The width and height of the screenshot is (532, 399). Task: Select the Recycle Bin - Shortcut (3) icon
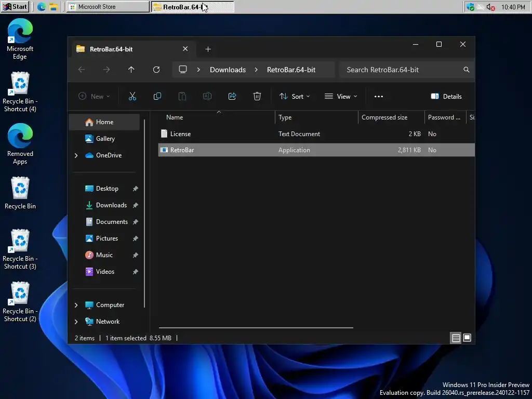[x=20, y=249]
